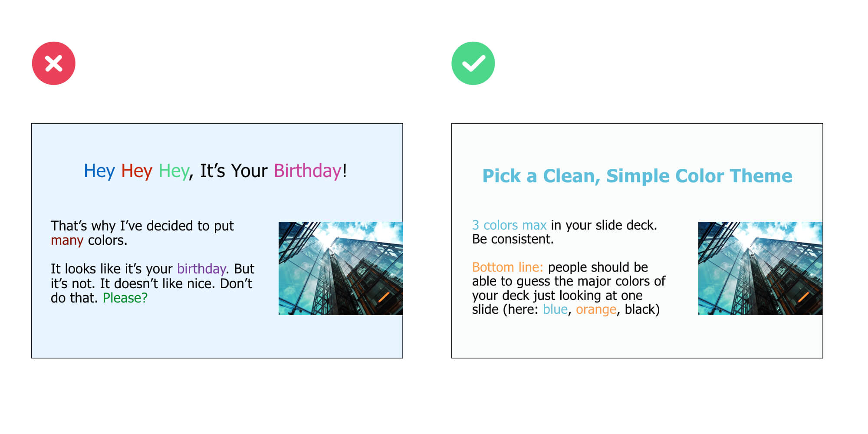This screenshot has width=868, height=434.
Task: Click the pink word 'Birthday' in title
Action: tap(308, 171)
